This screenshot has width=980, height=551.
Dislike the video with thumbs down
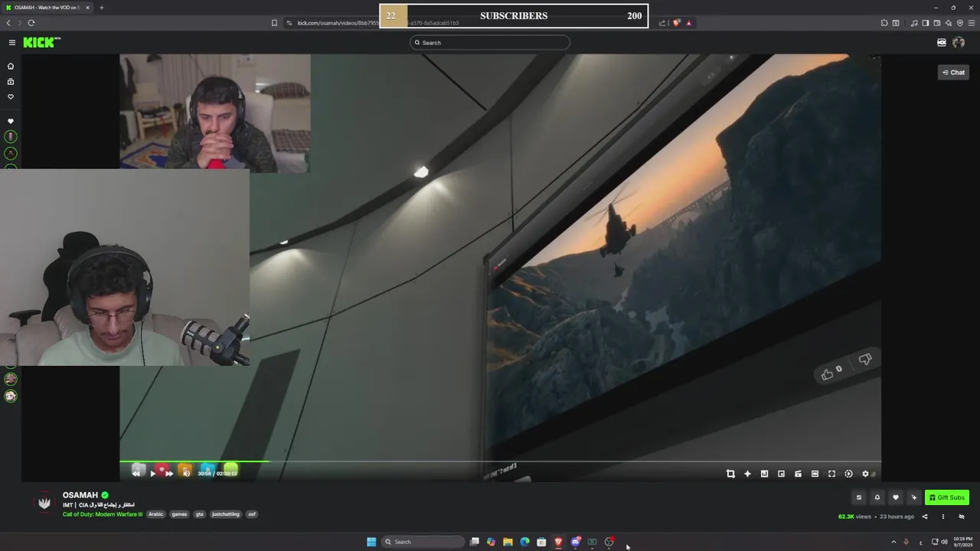point(865,359)
